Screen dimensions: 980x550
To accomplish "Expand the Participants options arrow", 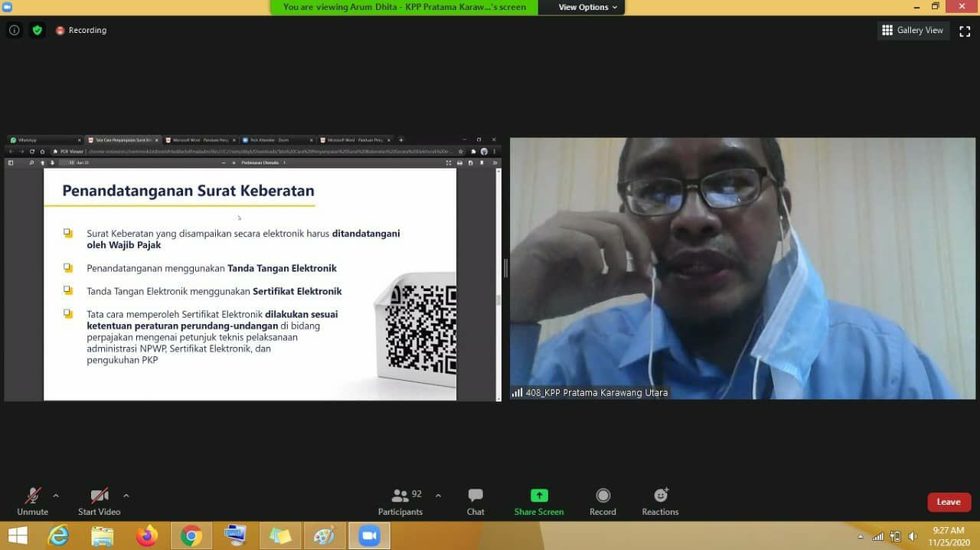I will pos(438,496).
